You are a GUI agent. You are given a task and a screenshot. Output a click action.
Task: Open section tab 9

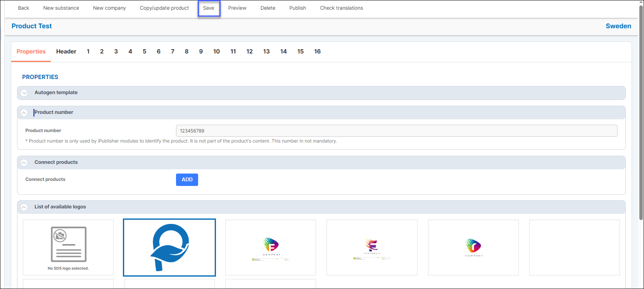[201, 52]
